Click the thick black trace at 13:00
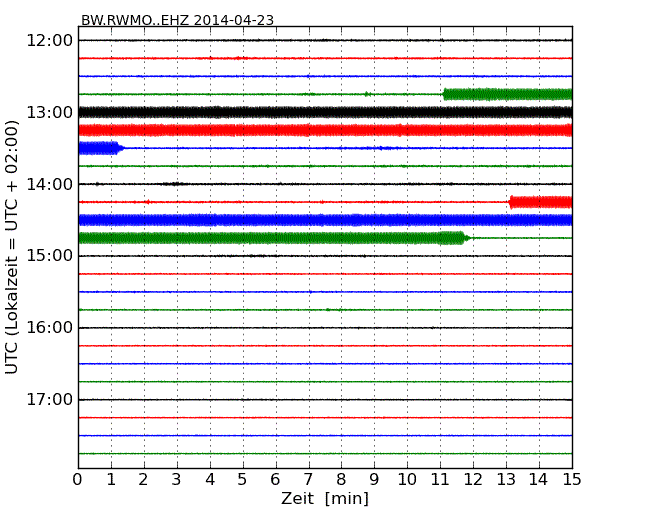 pyautogui.click(x=325, y=112)
